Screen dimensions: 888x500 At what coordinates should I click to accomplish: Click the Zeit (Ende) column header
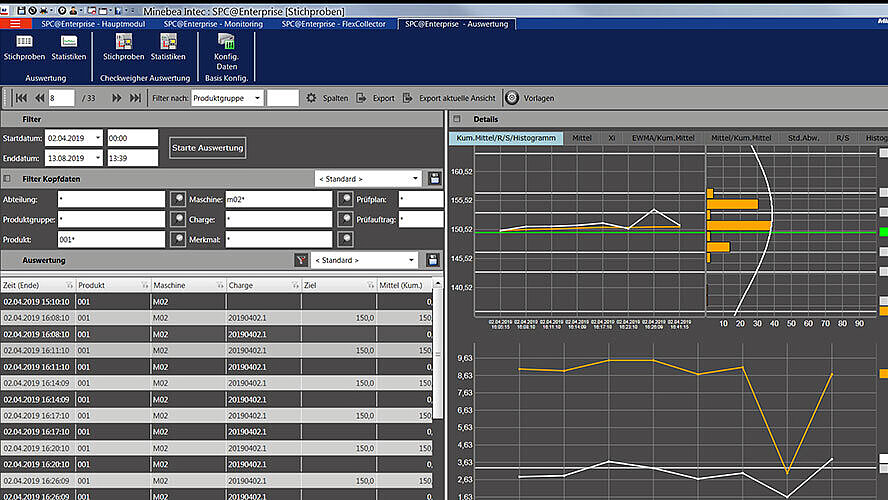coord(37,285)
